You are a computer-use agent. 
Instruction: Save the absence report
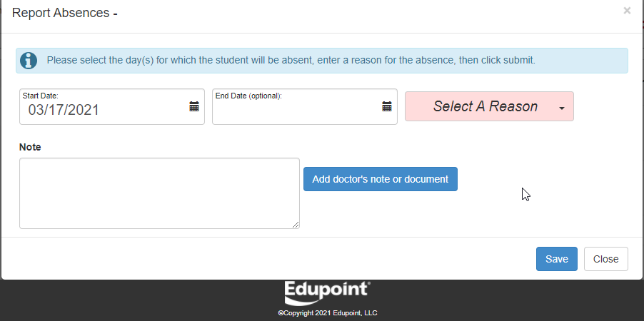pyautogui.click(x=556, y=259)
